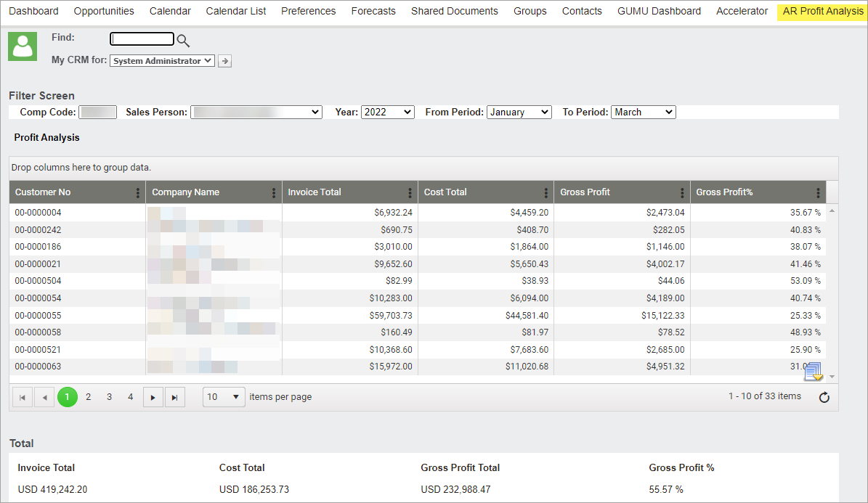Sort by Cost Total column header

[445, 192]
